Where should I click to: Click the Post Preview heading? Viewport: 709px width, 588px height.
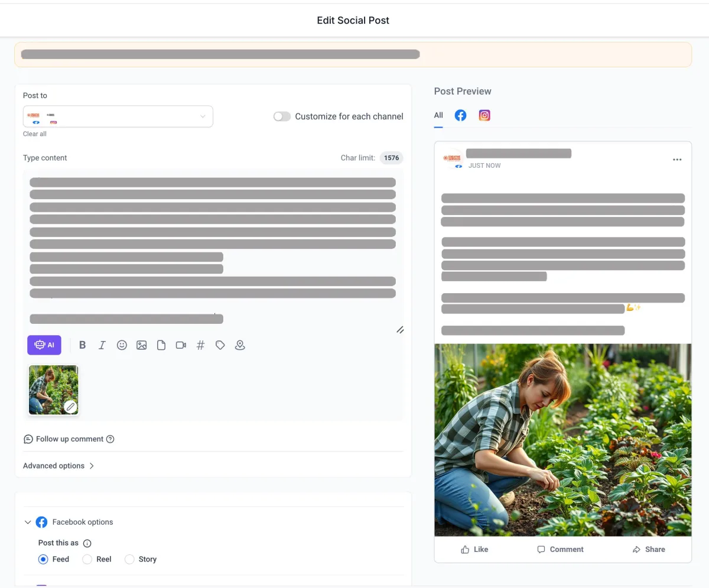tap(463, 91)
